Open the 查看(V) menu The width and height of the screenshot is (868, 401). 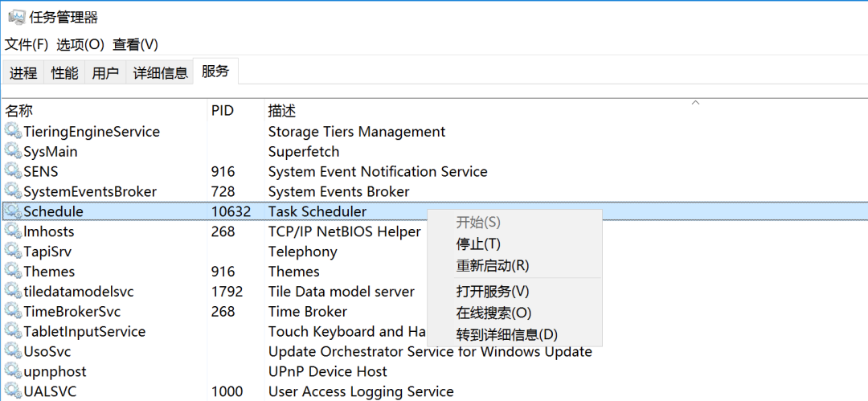coord(135,44)
